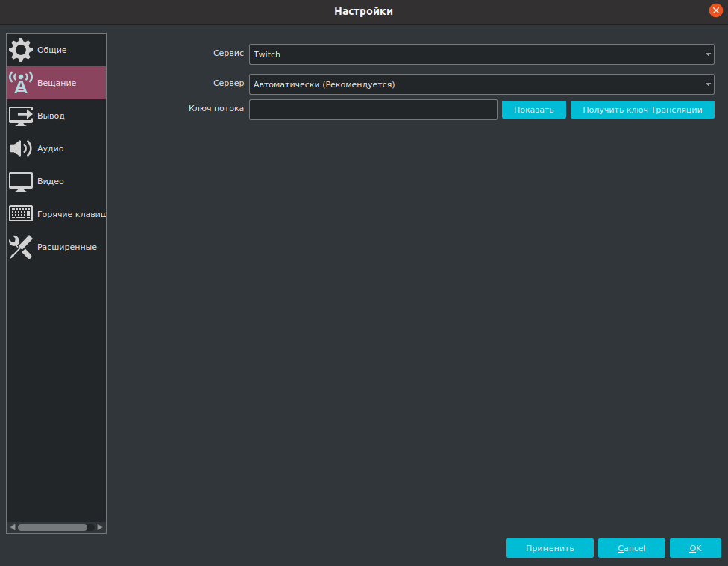Screen dimensions: 728x566
Task: Select the broadcast antenna icon for Вещание
Action: pos(20,83)
